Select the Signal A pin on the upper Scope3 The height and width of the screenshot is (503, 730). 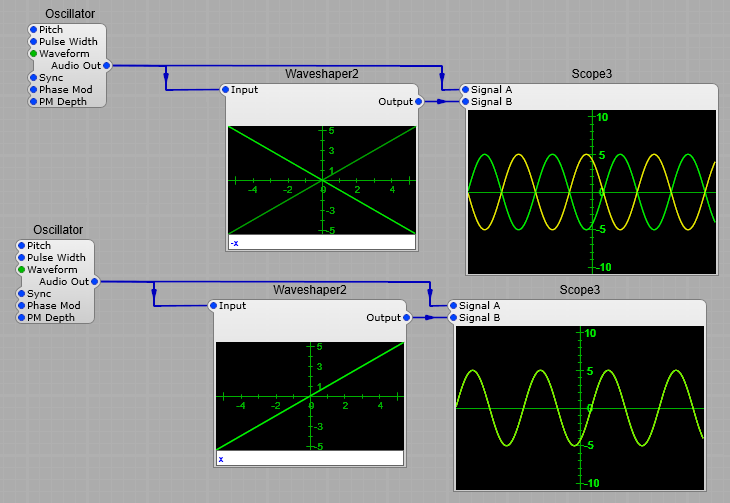465,90
